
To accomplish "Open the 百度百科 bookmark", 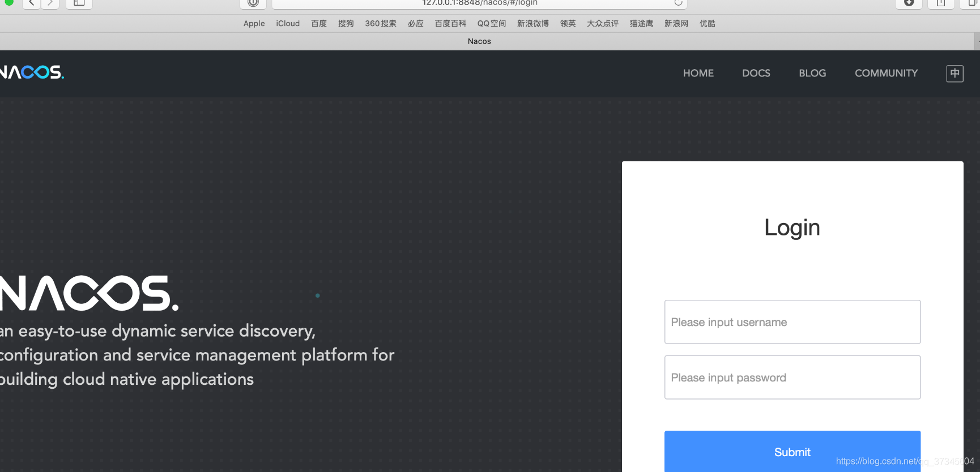I will click(450, 23).
